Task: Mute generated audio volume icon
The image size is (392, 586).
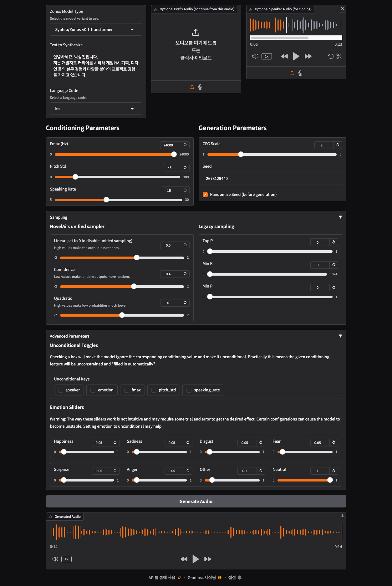Action: pyautogui.click(x=55, y=559)
